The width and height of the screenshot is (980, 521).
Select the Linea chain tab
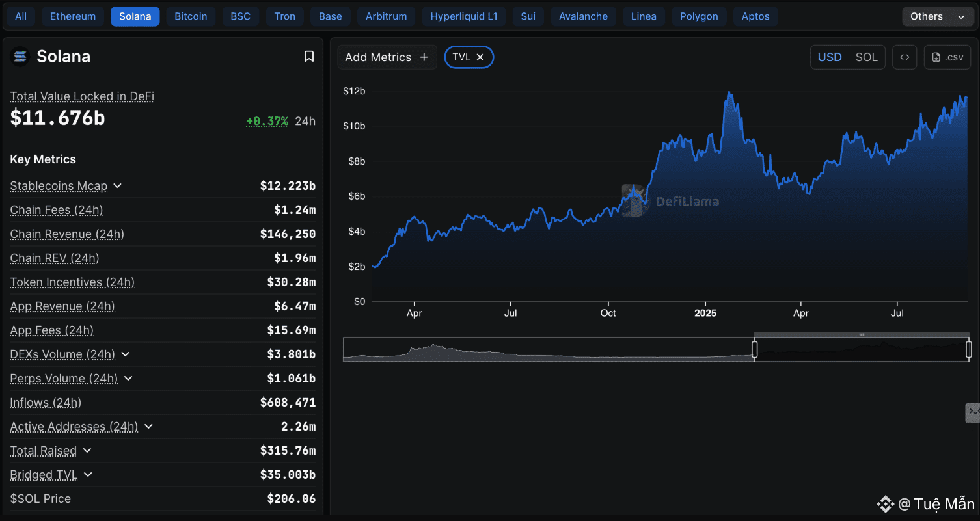644,16
